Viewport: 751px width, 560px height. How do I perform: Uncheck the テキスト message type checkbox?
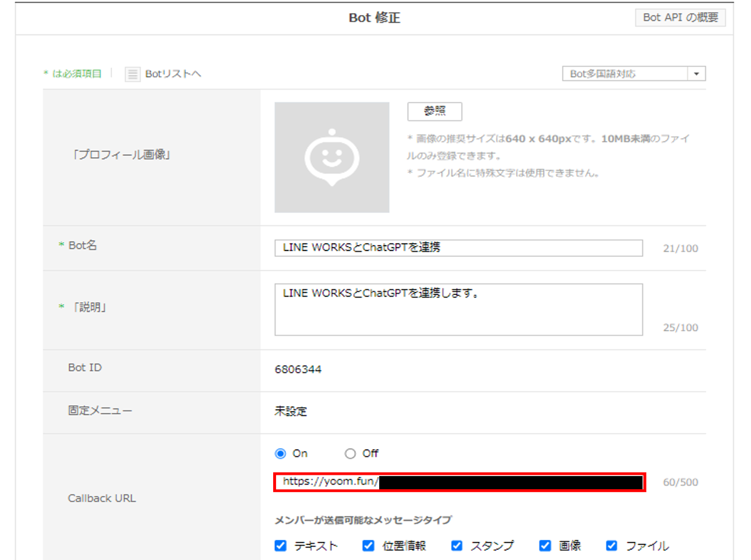coord(281,545)
